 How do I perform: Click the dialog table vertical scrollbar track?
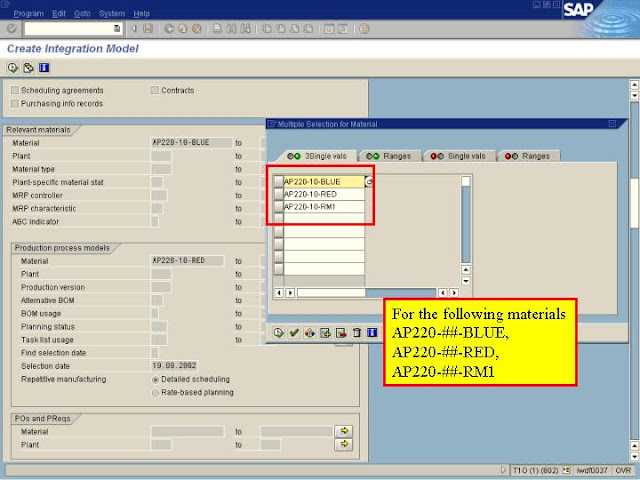tap(466, 224)
